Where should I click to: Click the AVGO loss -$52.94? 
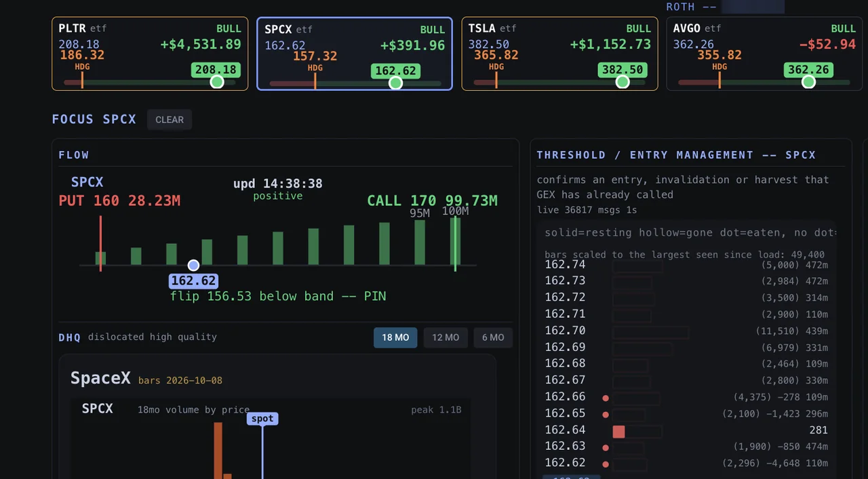coord(827,45)
